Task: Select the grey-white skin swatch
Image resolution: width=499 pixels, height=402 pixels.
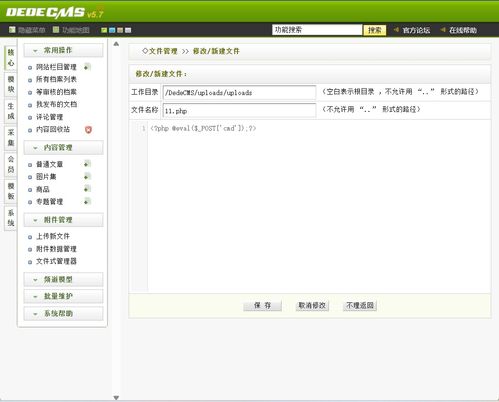Action: click(128, 30)
